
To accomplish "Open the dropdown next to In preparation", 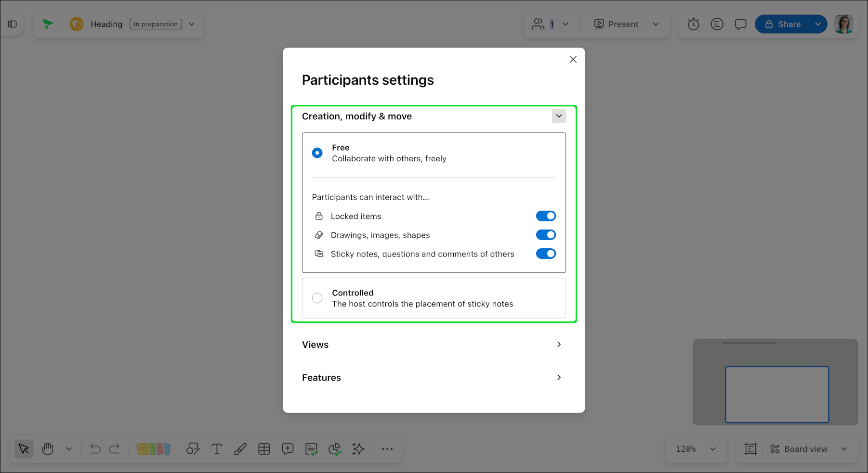I will [x=192, y=24].
